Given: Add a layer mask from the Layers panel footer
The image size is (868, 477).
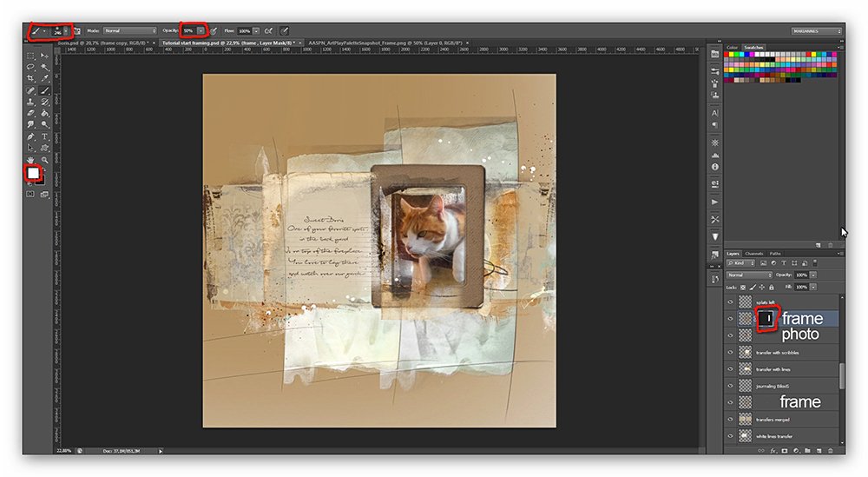Looking at the screenshot, I should 785,450.
